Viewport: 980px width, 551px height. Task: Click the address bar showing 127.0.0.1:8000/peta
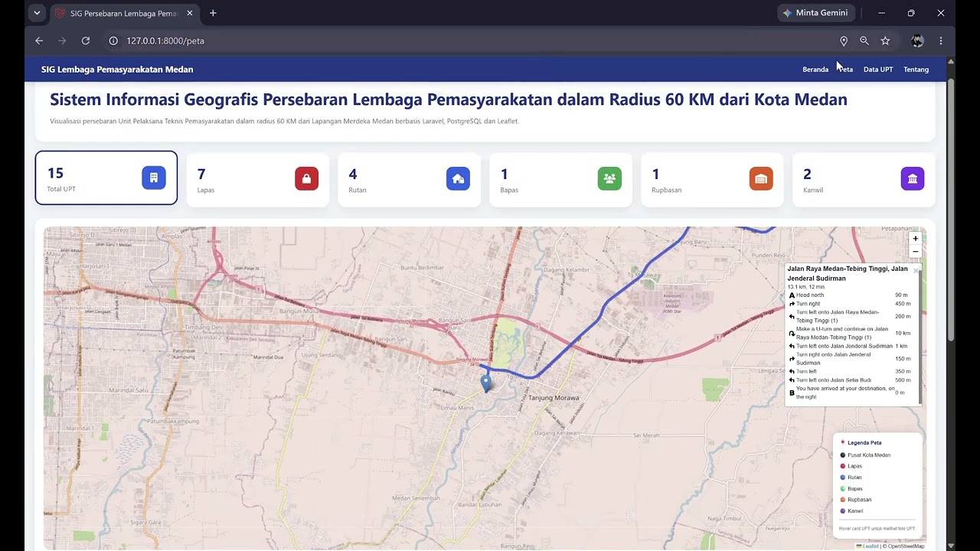[x=475, y=41]
